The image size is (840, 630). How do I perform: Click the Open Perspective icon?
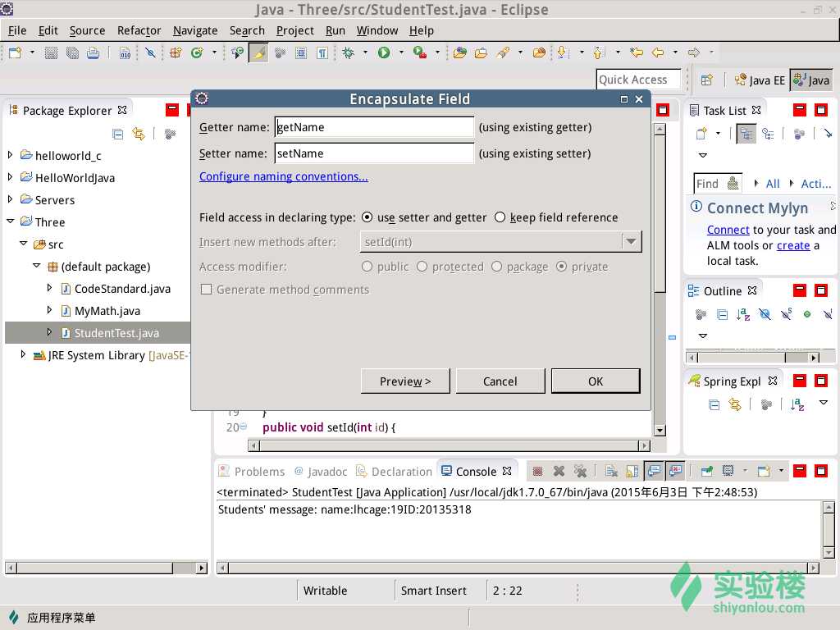pyautogui.click(x=706, y=80)
